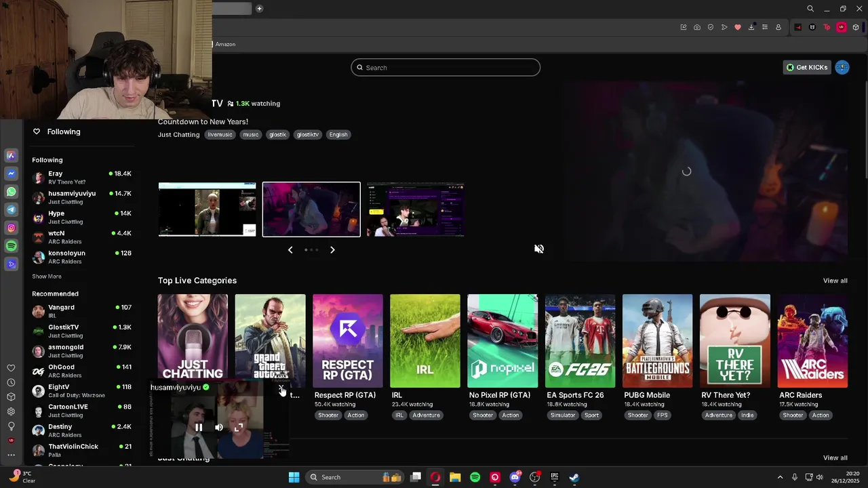Screen dimensions: 868x488
Task: Open the Amazon bookmark
Action: pos(225,44)
